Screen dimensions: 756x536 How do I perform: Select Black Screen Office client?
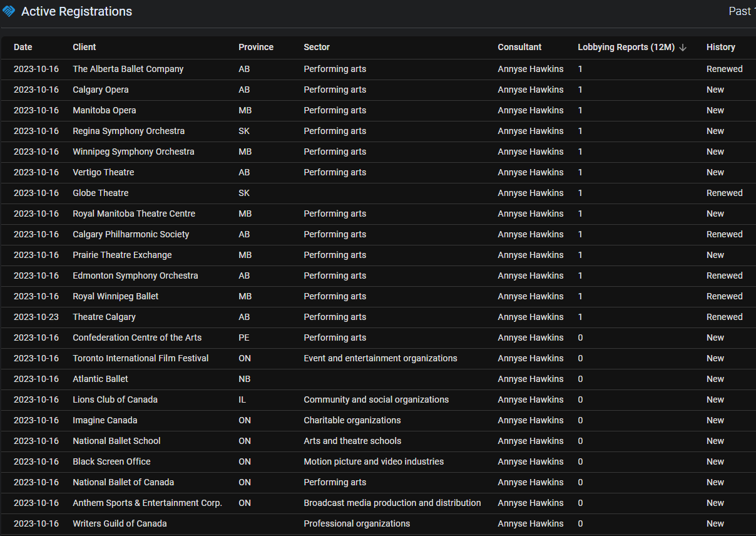click(111, 461)
